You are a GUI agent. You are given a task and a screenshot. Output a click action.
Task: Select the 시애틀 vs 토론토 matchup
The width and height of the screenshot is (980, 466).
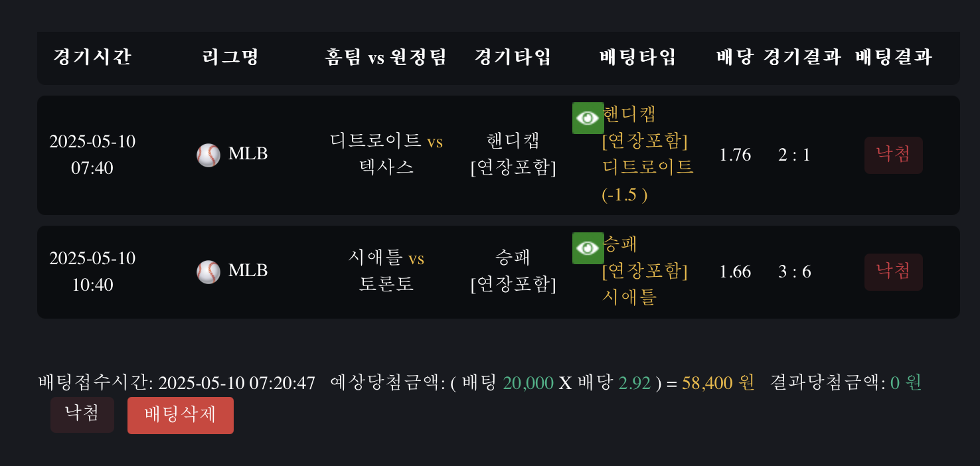tap(386, 271)
